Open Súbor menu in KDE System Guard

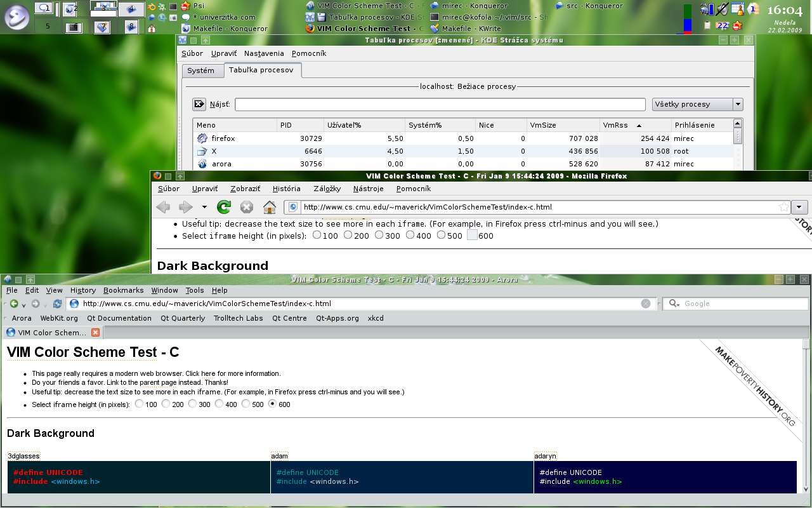coord(192,53)
